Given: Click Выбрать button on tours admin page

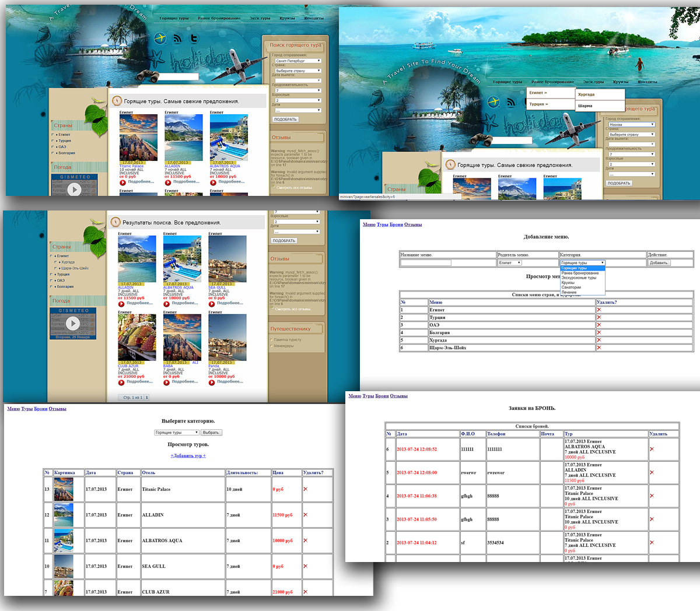Looking at the screenshot, I should [211, 433].
